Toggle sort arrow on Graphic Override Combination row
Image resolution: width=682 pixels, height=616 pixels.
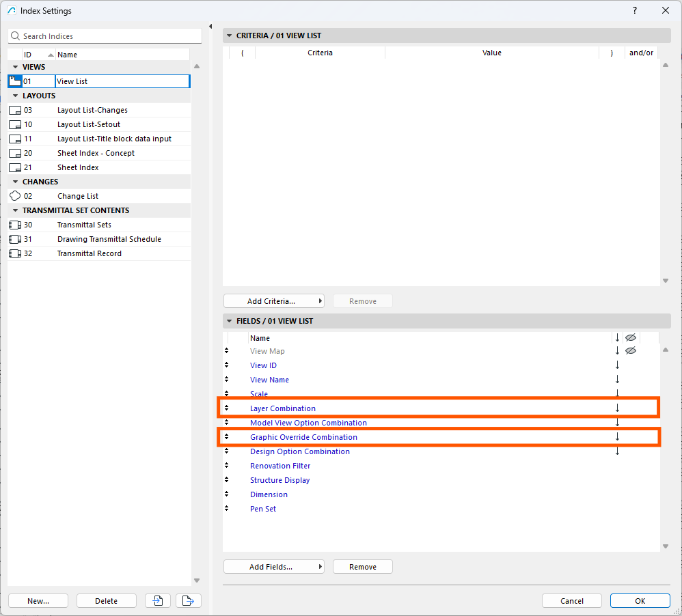tap(617, 436)
